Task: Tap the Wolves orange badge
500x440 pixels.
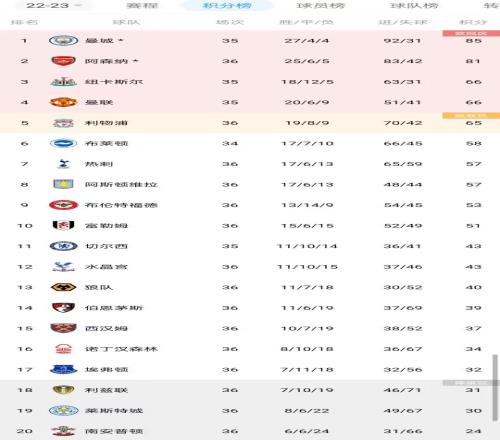Action: [63, 287]
